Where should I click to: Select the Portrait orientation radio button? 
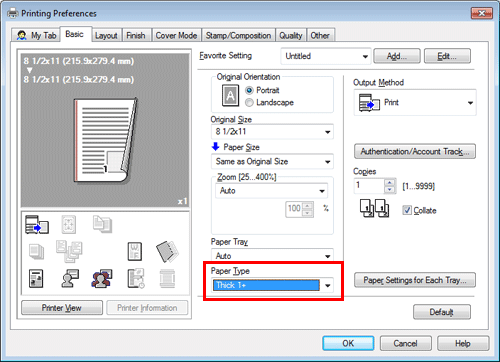249,90
